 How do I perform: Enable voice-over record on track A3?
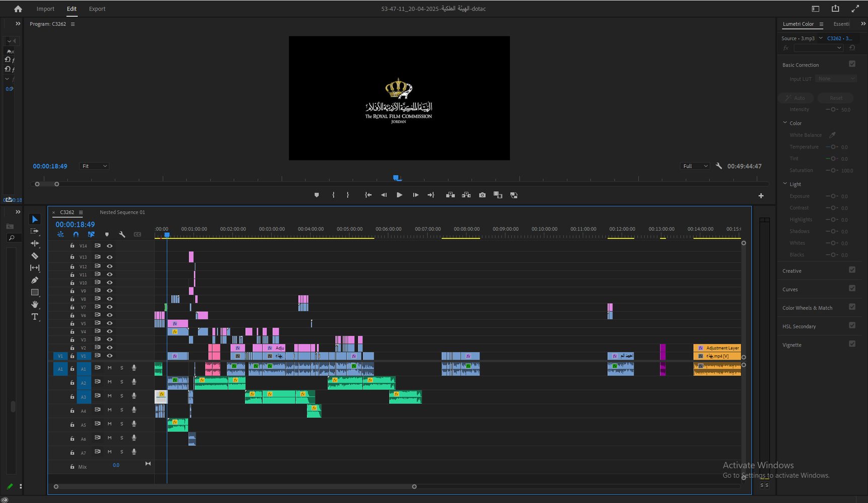click(134, 396)
